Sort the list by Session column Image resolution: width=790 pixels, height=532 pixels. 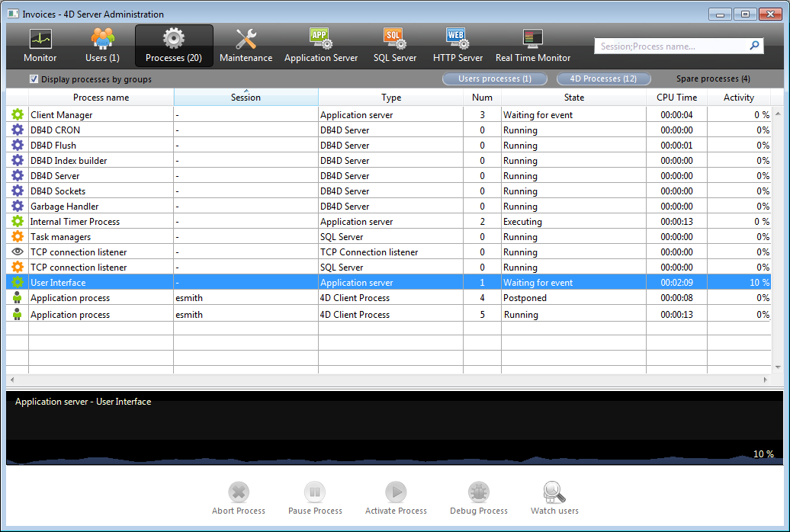click(x=246, y=98)
